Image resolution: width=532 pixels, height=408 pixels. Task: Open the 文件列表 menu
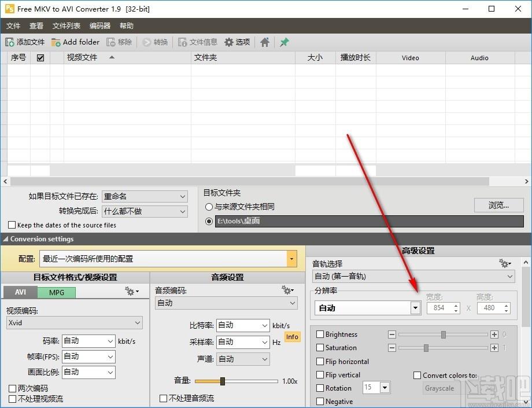pyautogui.click(x=66, y=26)
